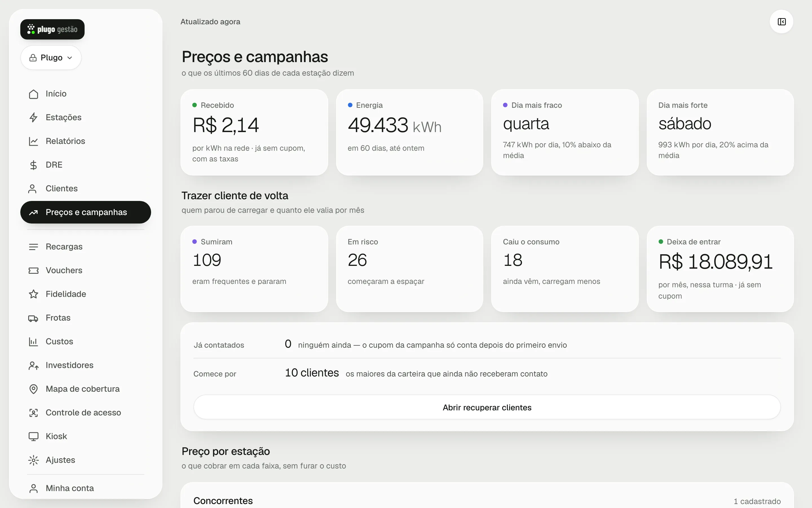Click the Dia mais fraco quarta card
The width and height of the screenshot is (812, 508).
tap(565, 132)
